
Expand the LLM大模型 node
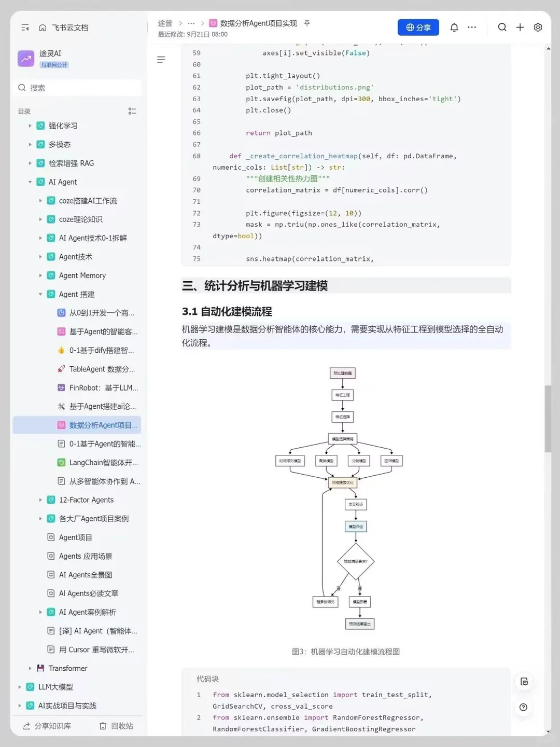pyautogui.click(x=20, y=687)
